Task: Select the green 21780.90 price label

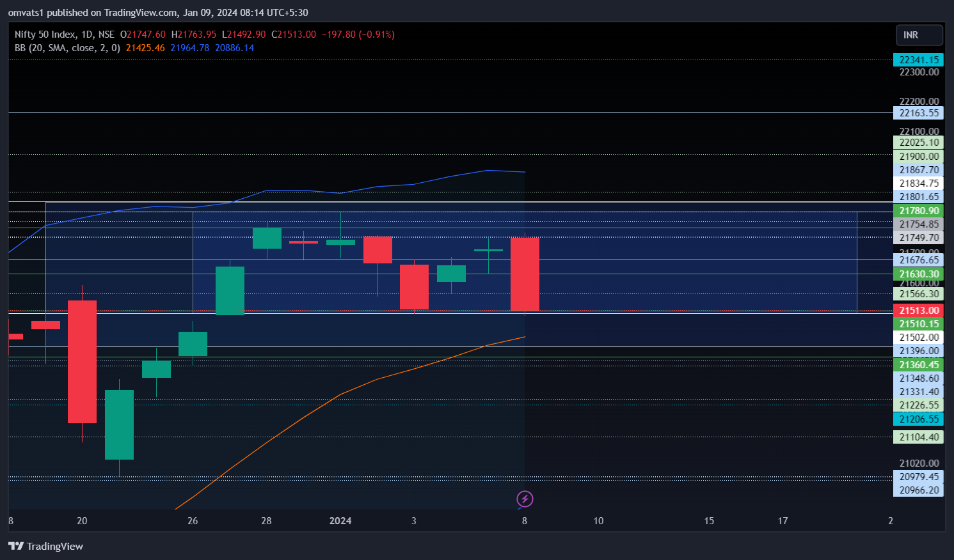Action: coord(918,211)
